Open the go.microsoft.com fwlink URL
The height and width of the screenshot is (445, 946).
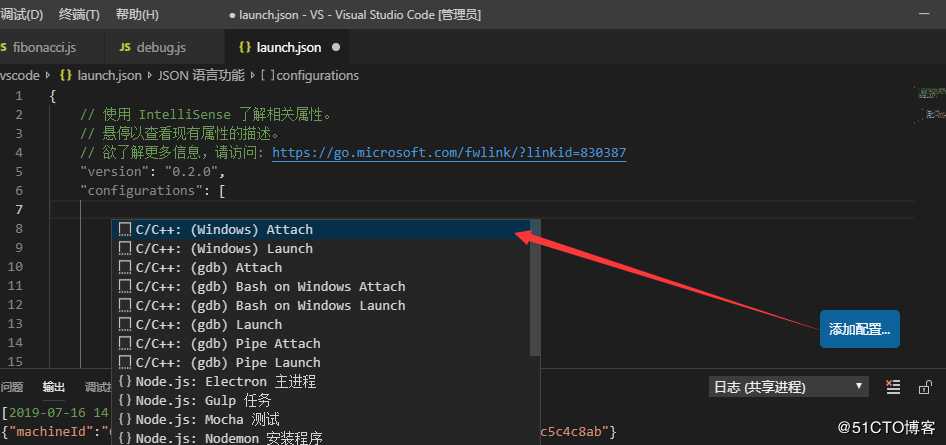click(x=449, y=153)
